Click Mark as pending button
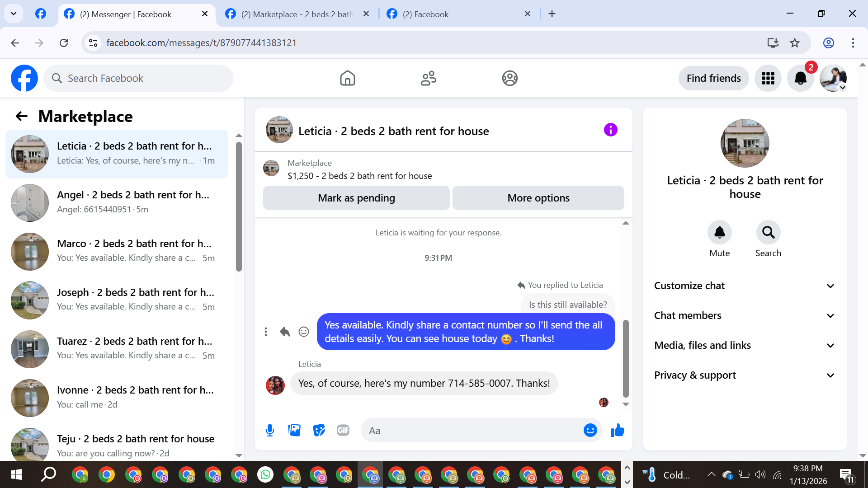This screenshot has width=868, height=488. (356, 198)
